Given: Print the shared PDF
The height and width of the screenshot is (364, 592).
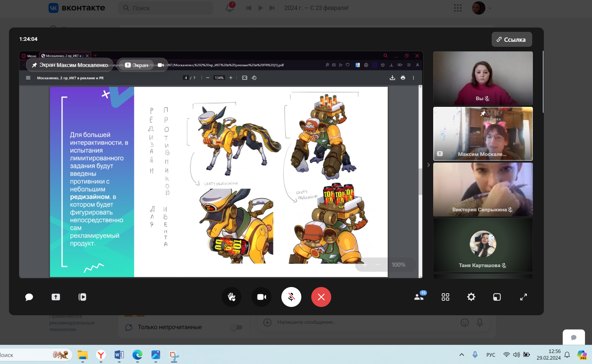Looking at the screenshot, I should [403, 78].
